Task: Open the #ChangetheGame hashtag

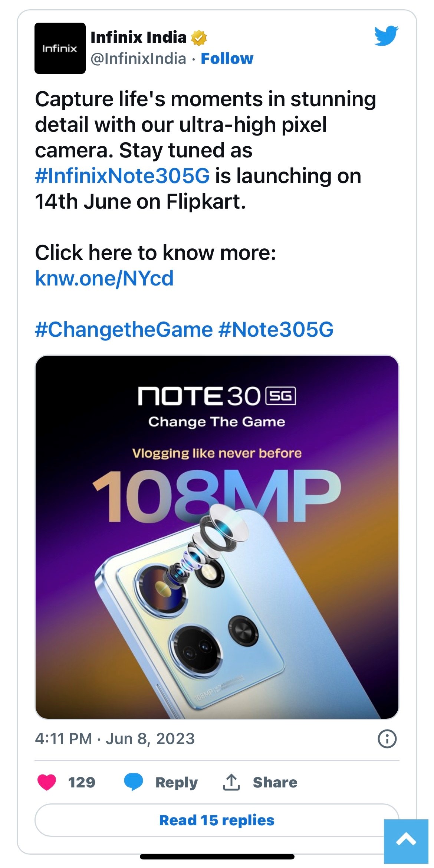Action: tap(124, 330)
